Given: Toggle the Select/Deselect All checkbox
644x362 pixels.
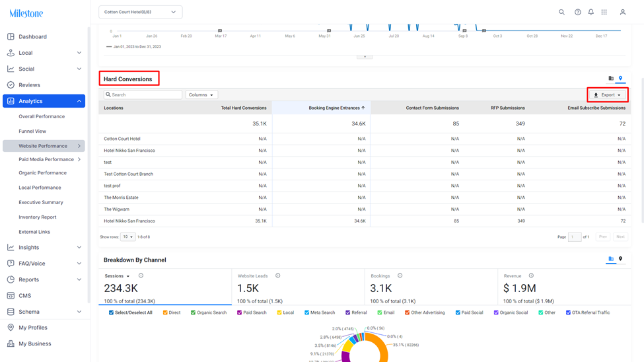Looking at the screenshot, I should coord(112,312).
